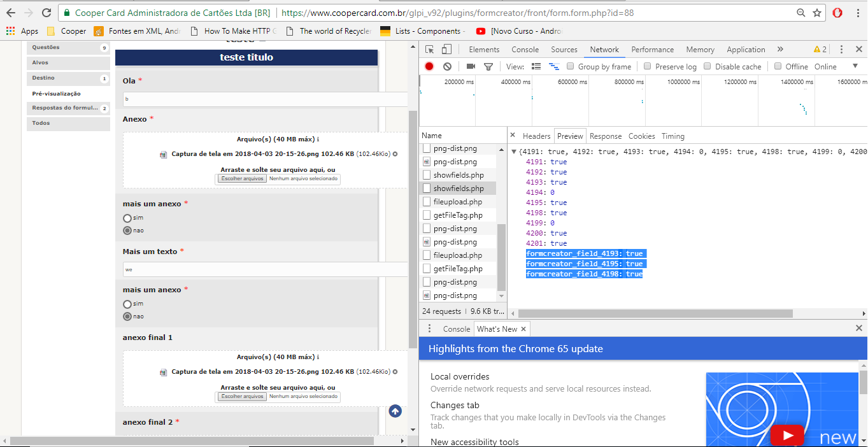Enable the Disable cache checkbox
Image resolution: width=868 pixels, height=447 pixels.
tap(709, 66)
